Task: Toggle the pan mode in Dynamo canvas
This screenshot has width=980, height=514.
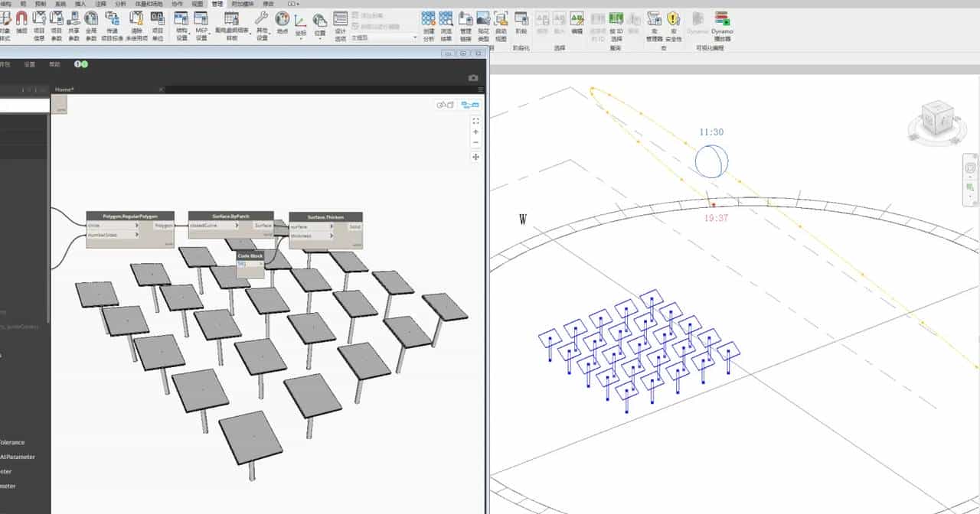Action: pos(475,157)
